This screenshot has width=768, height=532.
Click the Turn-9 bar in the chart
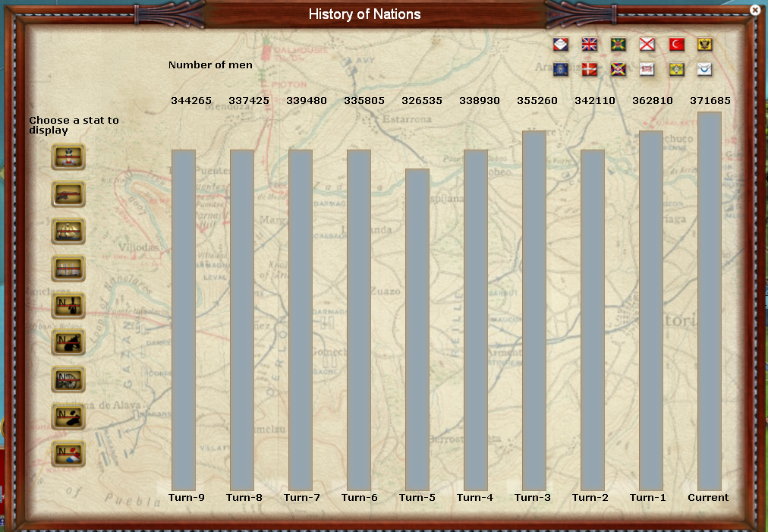tap(184, 320)
